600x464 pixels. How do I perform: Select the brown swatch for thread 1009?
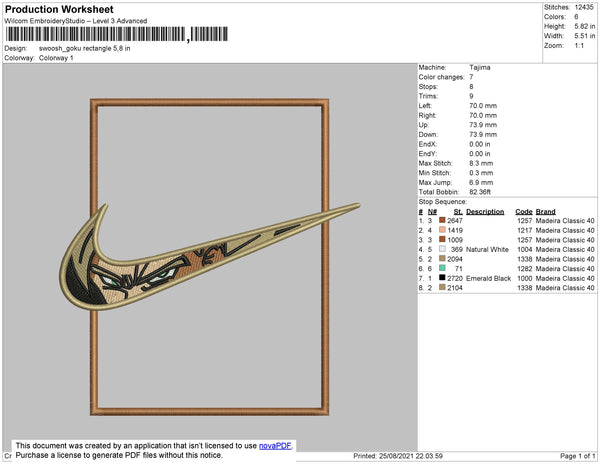pos(442,239)
